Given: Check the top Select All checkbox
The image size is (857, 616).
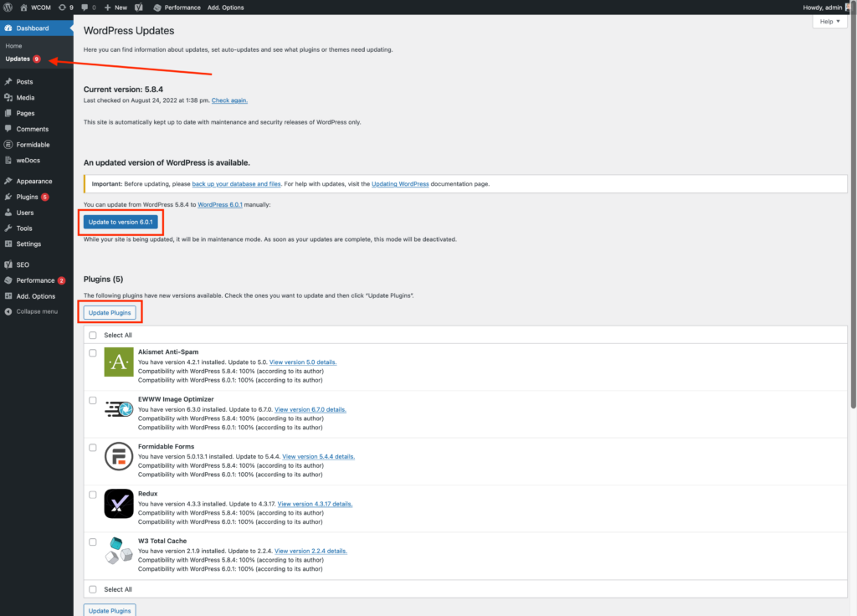Looking at the screenshot, I should 93,335.
